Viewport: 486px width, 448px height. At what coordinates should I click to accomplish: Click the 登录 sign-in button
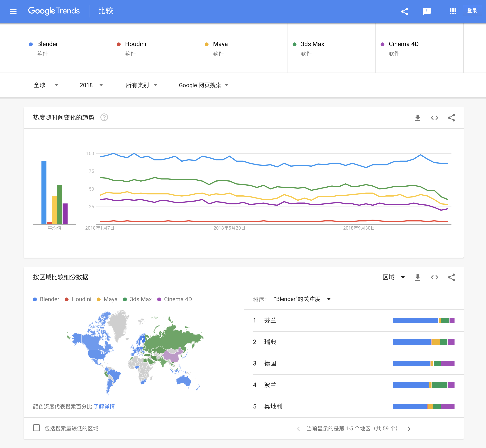click(x=472, y=11)
